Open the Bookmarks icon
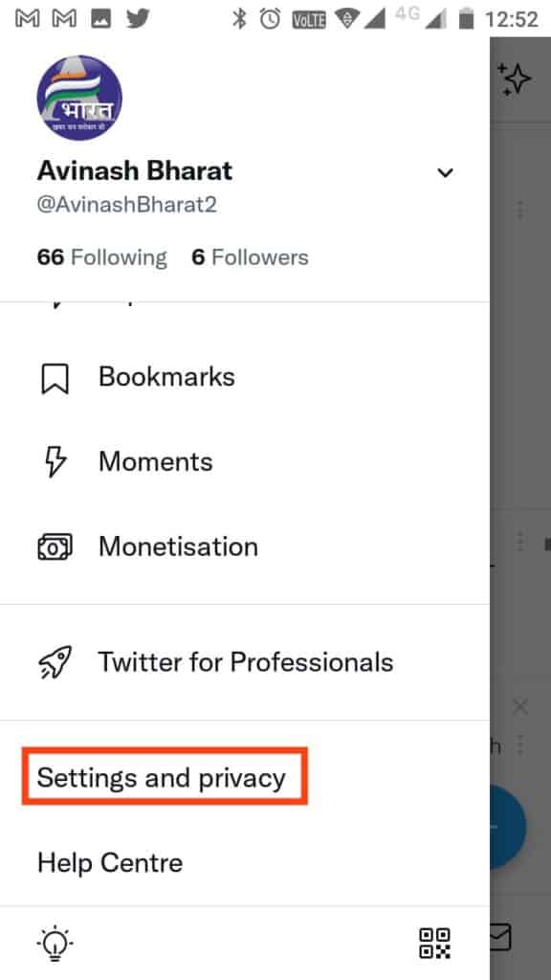Image resolution: width=551 pixels, height=980 pixels. [55, 379]
